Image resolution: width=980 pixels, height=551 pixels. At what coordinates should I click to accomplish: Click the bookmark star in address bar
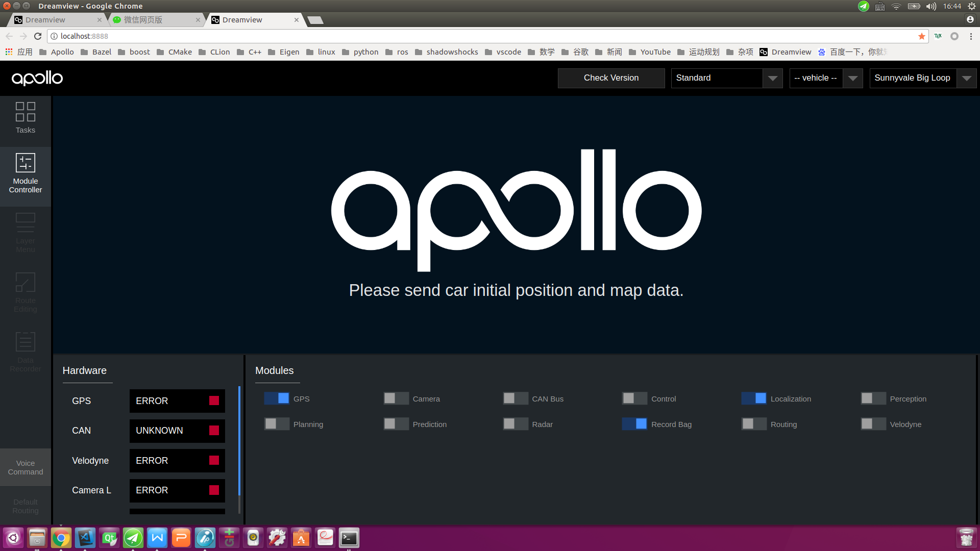(x=921, y=36)
